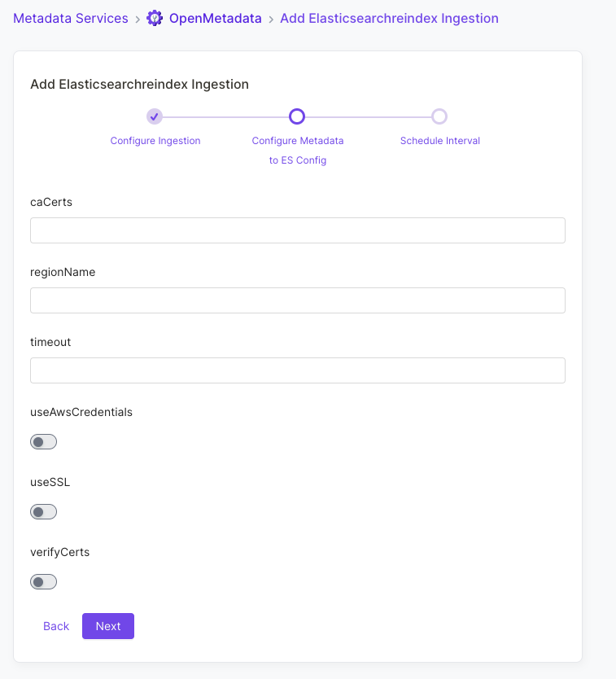The width and height of the screenshot is (616, 679).
Task: Click the Add Elasticsearchreindex Ingestion heading
Action: tap(138, 84)
